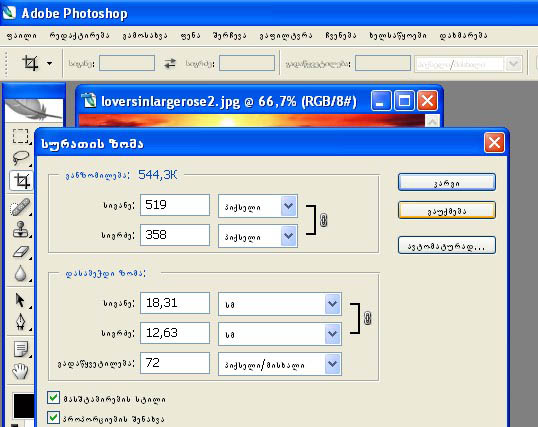Select the Hand tool
Image resolution: width=538 pixels, height=427 pixels.
pos(20,371)
